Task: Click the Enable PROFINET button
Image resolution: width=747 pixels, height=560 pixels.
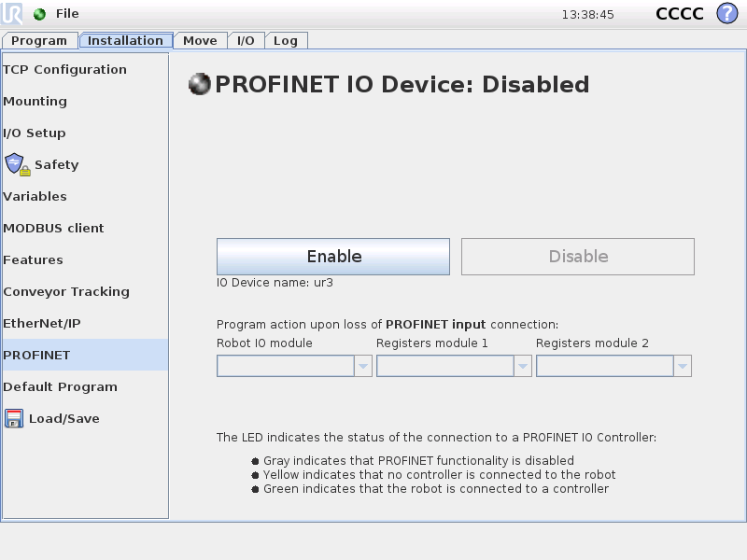Action: (333, 257)
